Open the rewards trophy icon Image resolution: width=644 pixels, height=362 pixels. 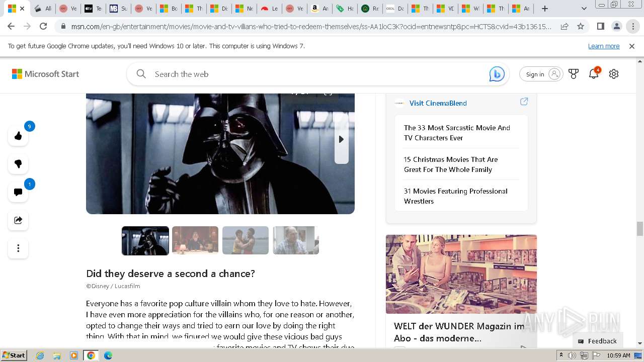pos(574,74)
